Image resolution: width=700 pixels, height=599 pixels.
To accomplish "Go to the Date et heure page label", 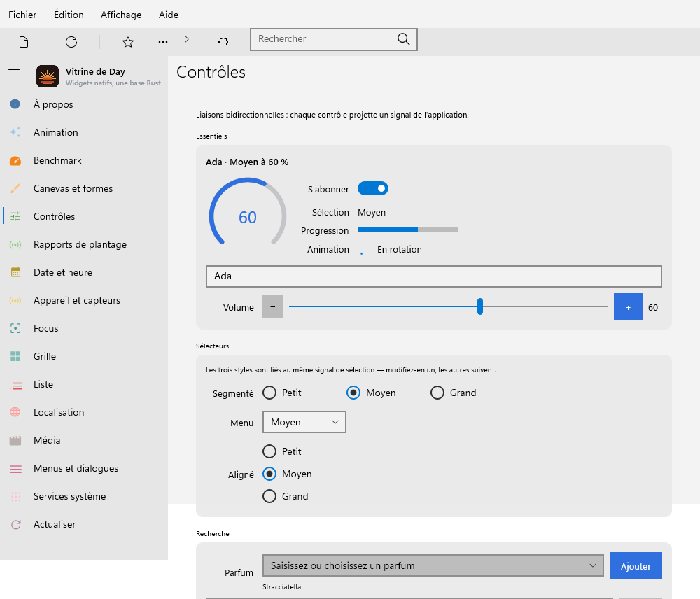I will 63,272.
